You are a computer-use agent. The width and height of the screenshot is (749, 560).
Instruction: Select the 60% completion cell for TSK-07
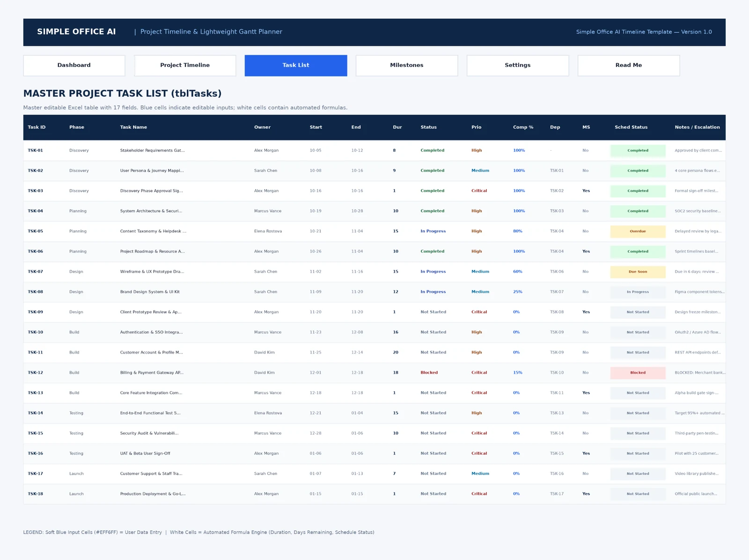[x=518, y=272]
